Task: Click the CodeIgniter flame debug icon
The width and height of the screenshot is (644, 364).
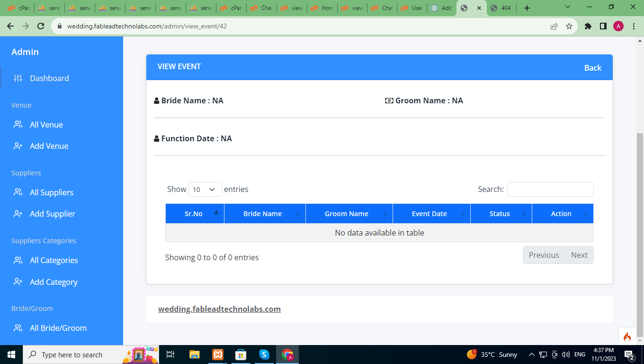Action: point(627,337)
